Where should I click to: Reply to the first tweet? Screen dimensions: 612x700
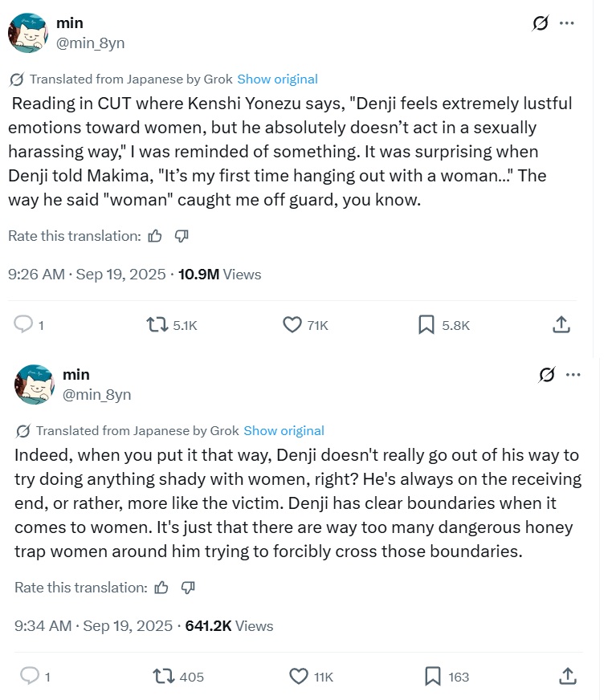coord(24,324)
